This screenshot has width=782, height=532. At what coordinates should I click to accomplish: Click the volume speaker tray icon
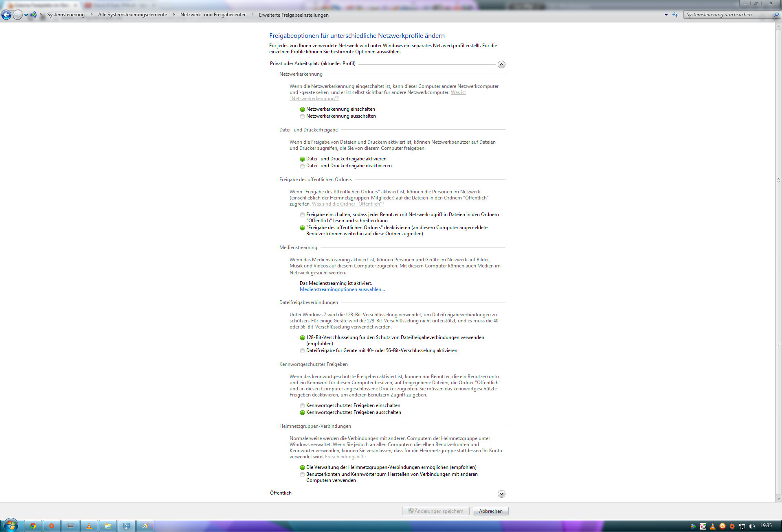click(x=751, y=526)
